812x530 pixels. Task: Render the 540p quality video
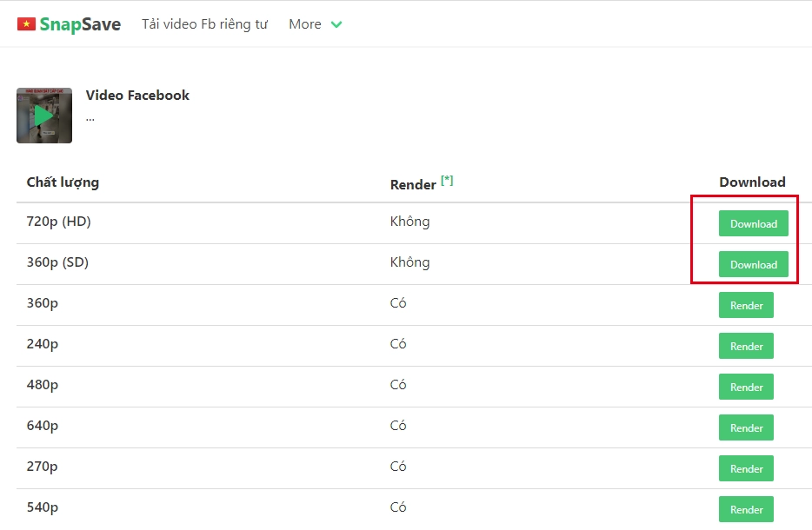tap(746, 509)
